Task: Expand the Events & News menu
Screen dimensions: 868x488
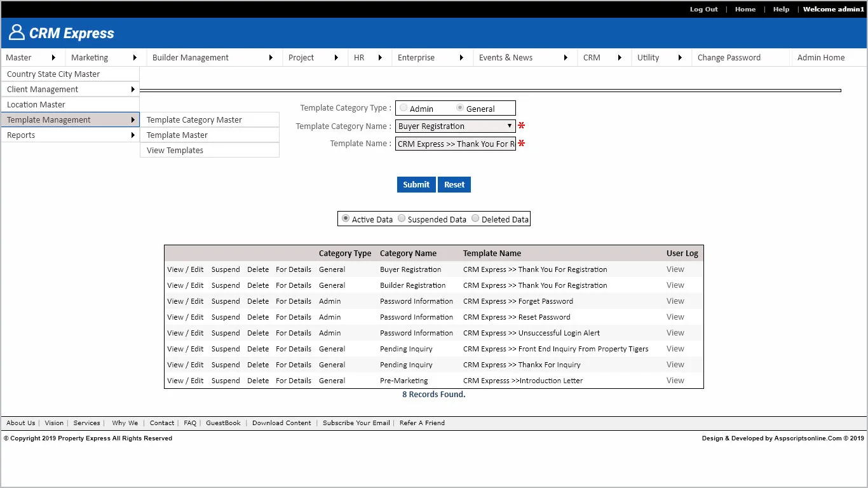Action: 525,57
